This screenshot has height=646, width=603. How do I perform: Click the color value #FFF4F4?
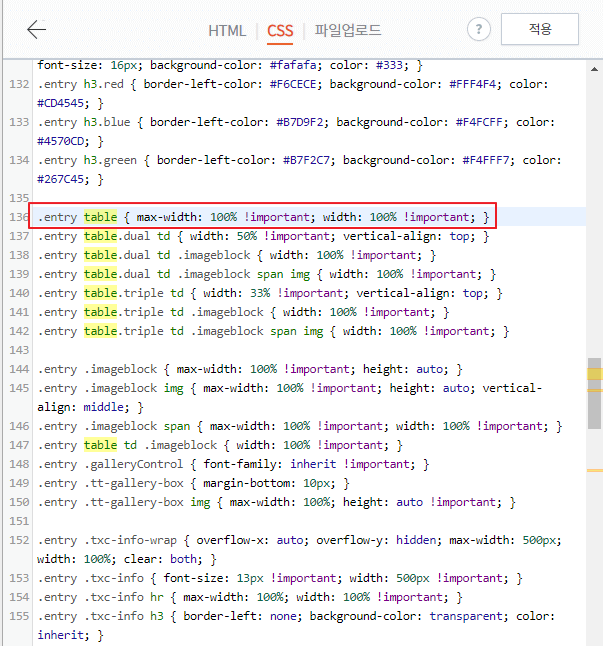coord(472,84)
